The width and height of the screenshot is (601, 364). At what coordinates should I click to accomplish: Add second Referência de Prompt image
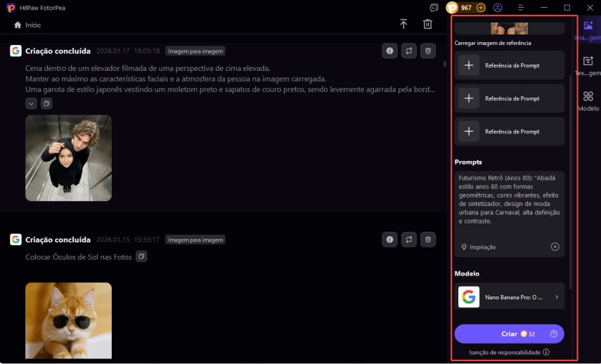[x=510, y=98]
